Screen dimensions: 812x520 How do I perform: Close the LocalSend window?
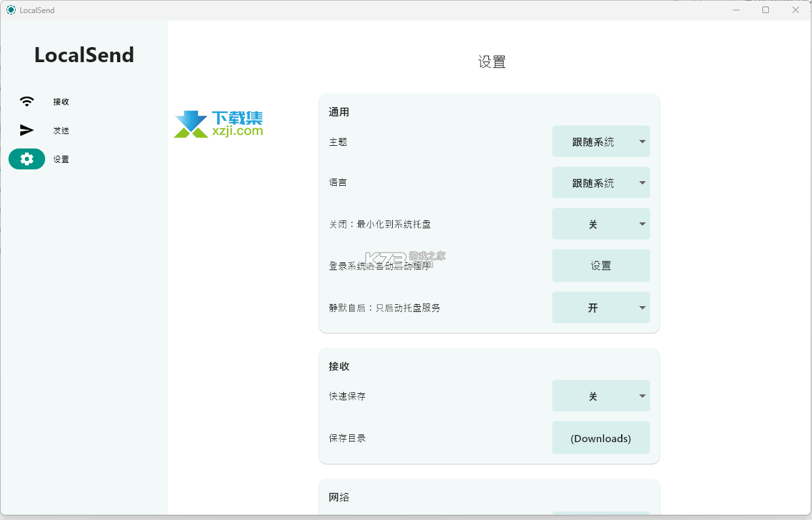[796, 10]
